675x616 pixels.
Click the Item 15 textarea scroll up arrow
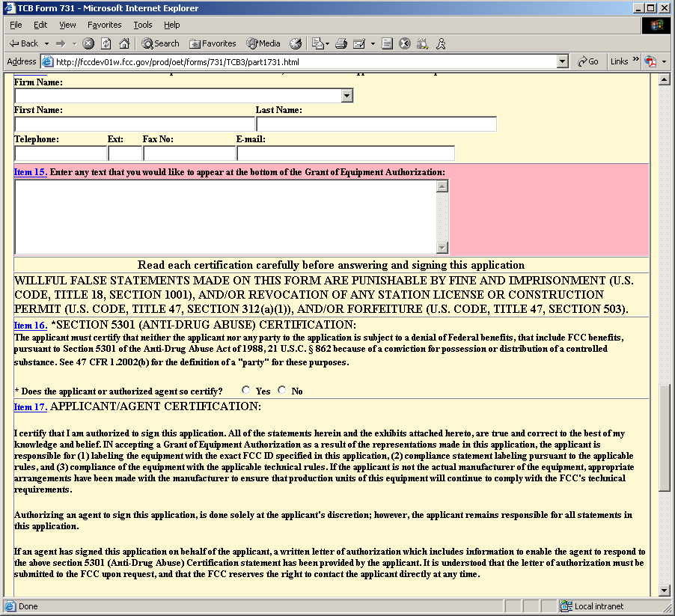click(442, 186)
